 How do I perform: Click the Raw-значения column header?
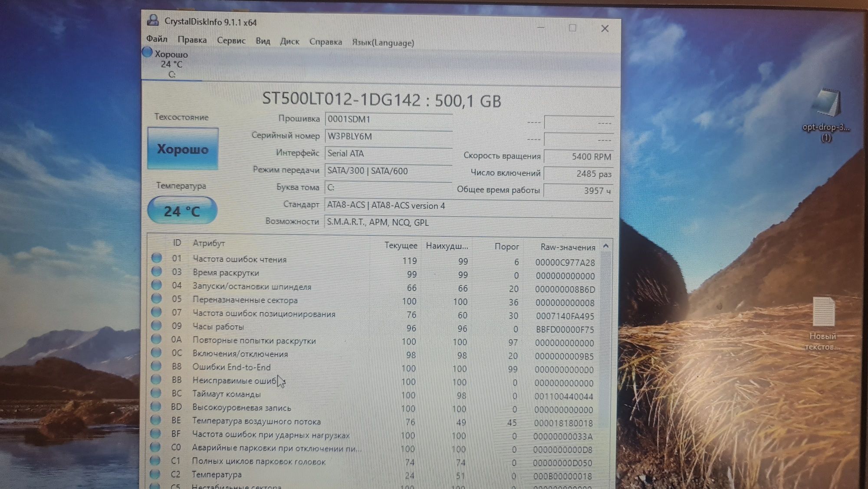(568, 247)
